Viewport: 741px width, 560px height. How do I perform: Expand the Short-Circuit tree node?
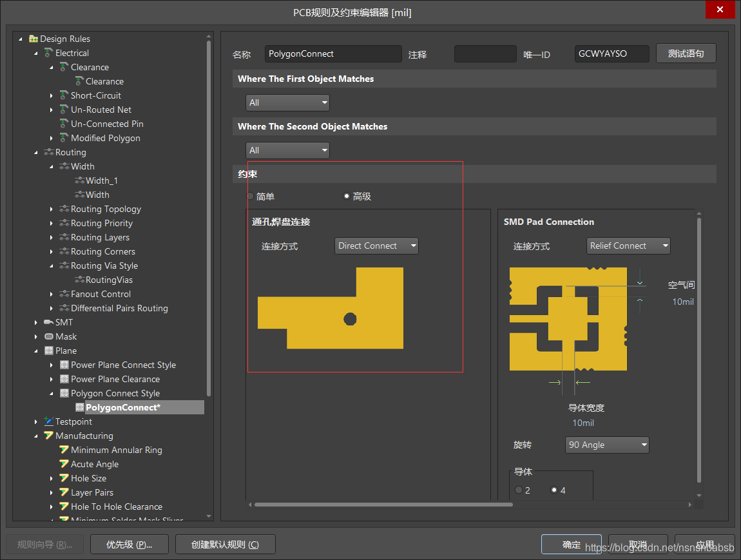(52, 95)
